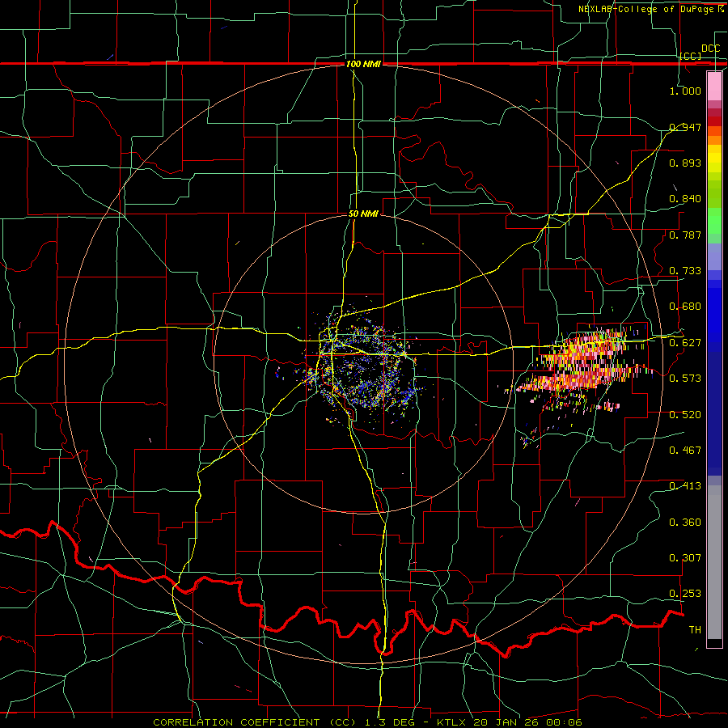This screenshot has width=728, height=728.
Task: Click the 50 NMI range ring label
Action: click(363, 214)
